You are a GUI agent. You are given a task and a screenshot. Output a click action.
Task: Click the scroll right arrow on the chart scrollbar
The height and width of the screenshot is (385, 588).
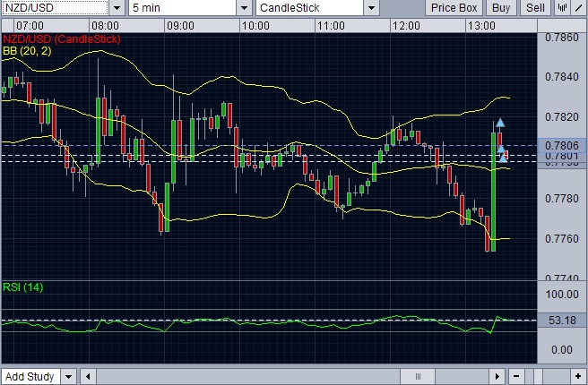[x=497, y=376]
